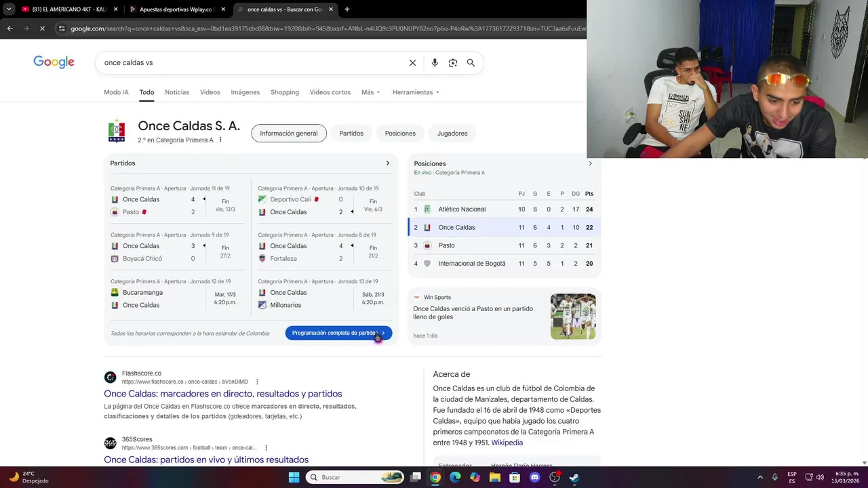Select the Videos tab

210,92
